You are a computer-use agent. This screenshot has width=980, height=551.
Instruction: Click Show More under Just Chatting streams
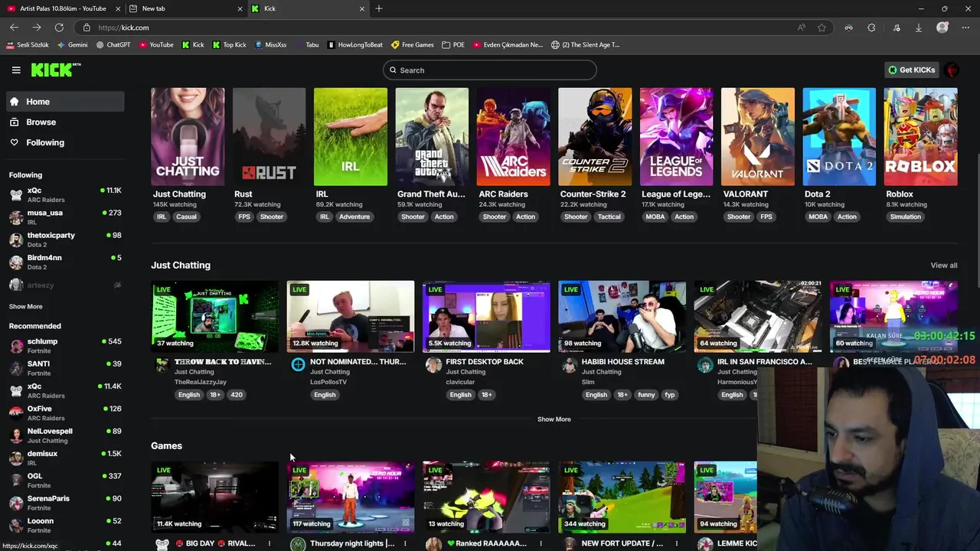click(554, 419)
